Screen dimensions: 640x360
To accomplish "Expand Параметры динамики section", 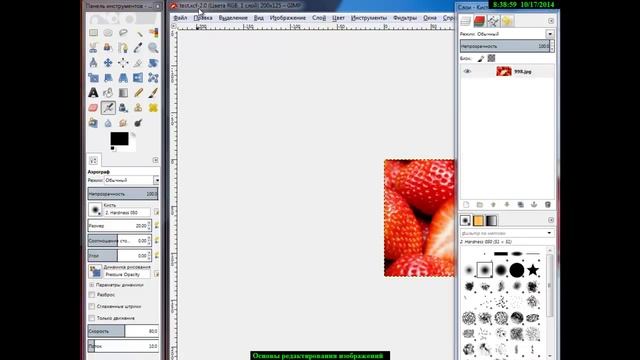I will (x=92, y=285).
